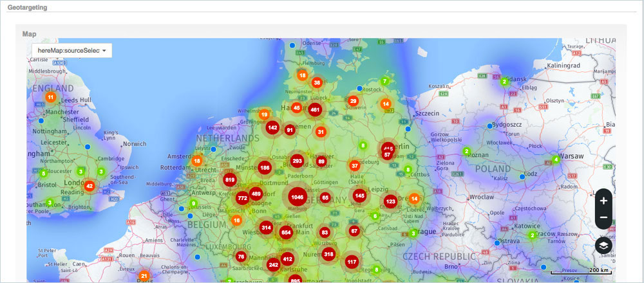Click the 293 cluster marker

point(297,161)
